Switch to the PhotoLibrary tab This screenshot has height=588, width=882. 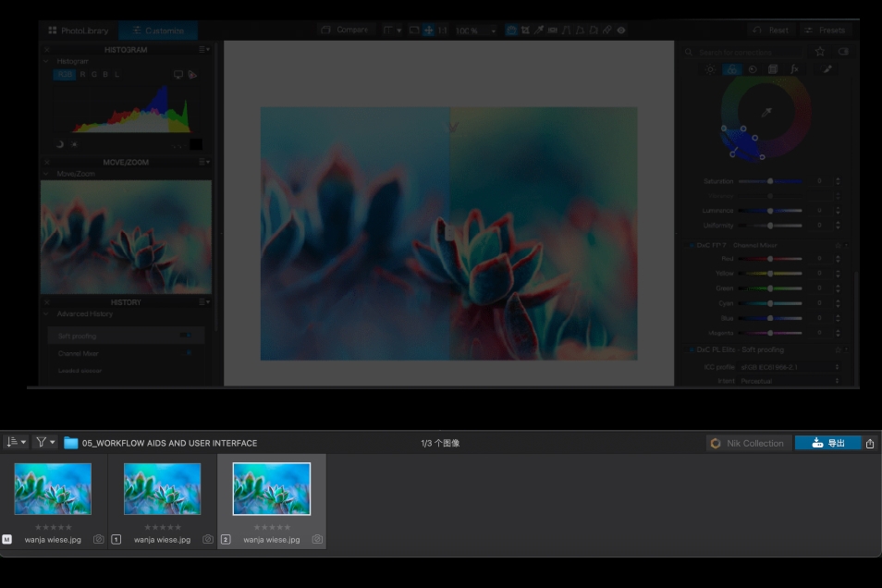point(78,31)
